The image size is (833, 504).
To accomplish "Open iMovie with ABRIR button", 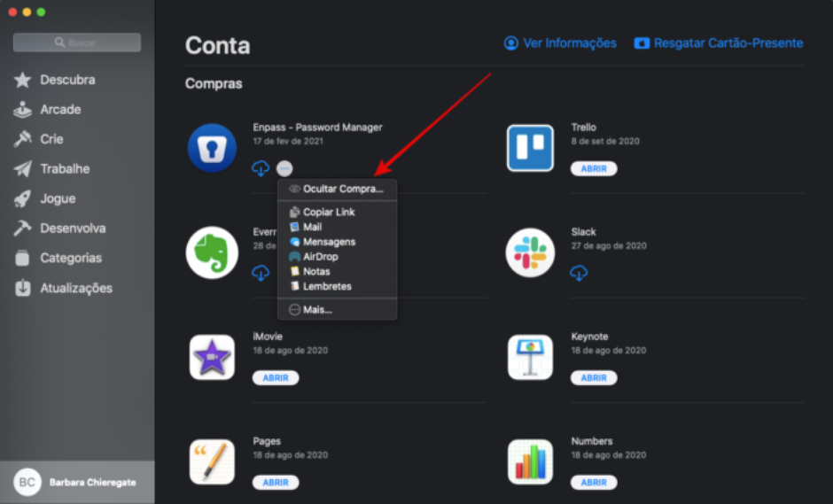I will [x=276, y=377].
